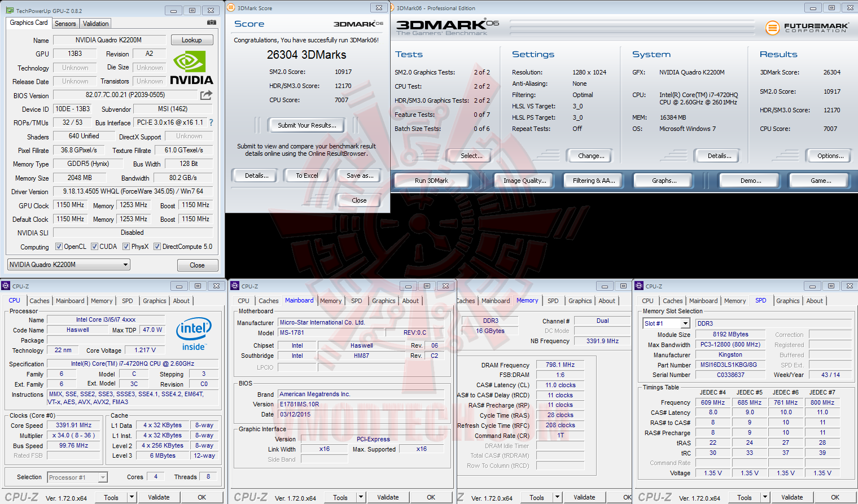Open Mainboard tab in the CPU-Z SPD window
The image size is (858, 504).
pos(703,301)
